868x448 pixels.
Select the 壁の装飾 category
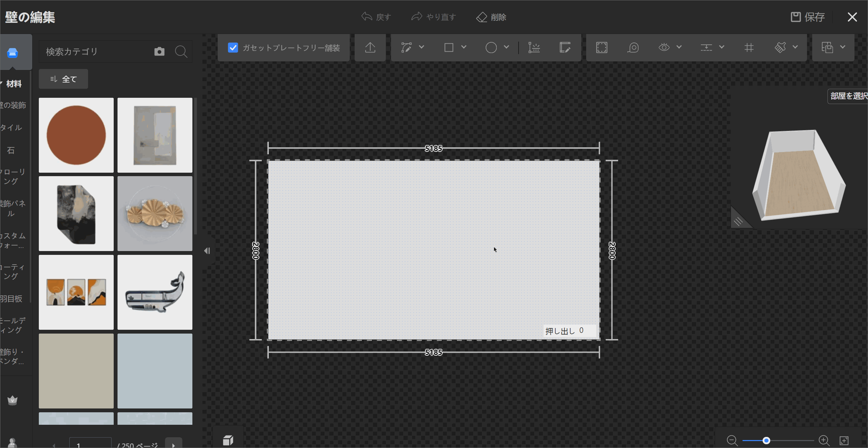pos(13,105)
